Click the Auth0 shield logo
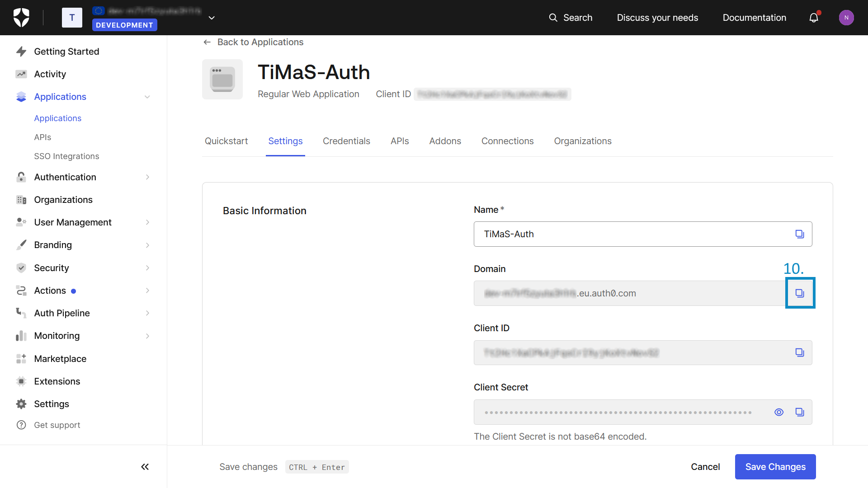The image size is (868, 488). [x=21, y=18]
